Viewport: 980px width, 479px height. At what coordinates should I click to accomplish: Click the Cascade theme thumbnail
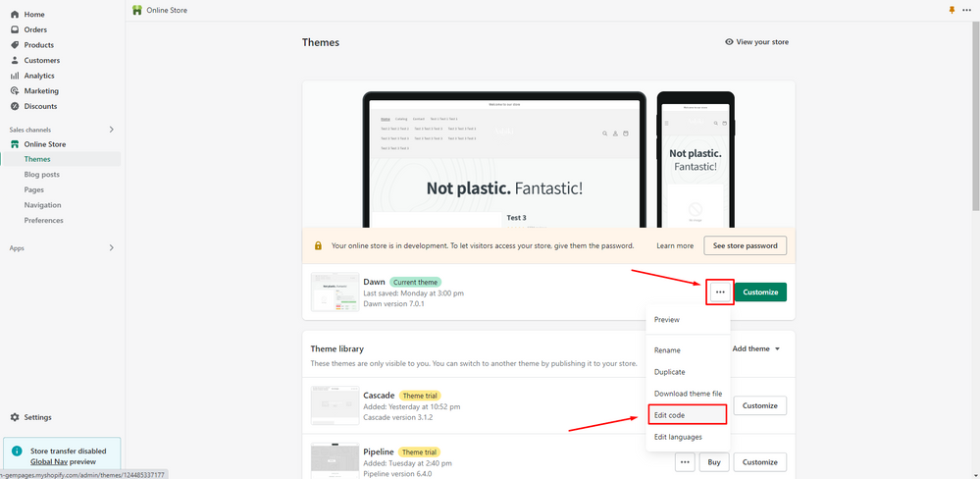pos(334,404)
